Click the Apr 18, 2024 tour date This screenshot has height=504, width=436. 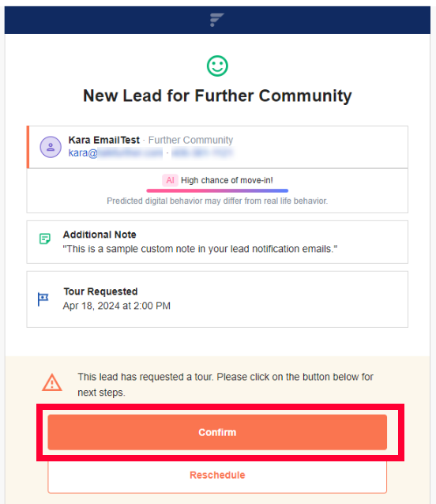point(117,306)
